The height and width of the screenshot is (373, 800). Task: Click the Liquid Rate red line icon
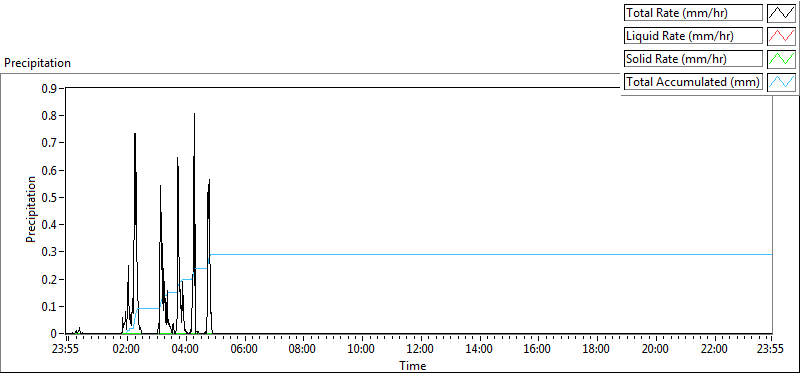[782, 36]
